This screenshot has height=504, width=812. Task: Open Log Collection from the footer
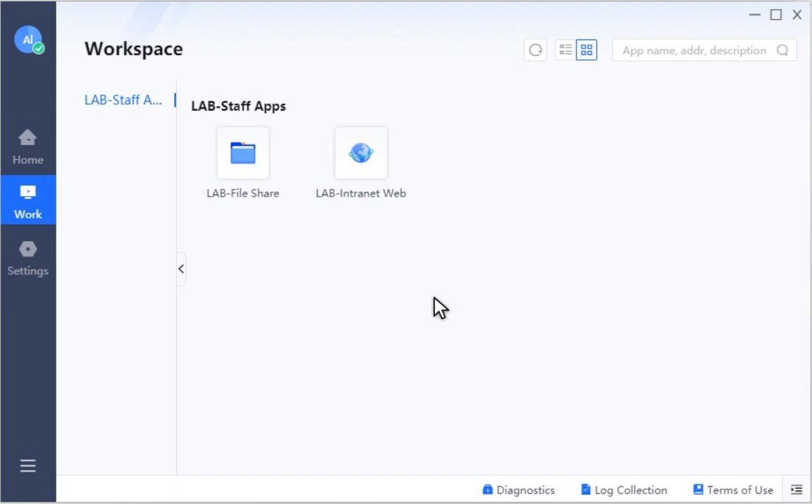[624, 490]
